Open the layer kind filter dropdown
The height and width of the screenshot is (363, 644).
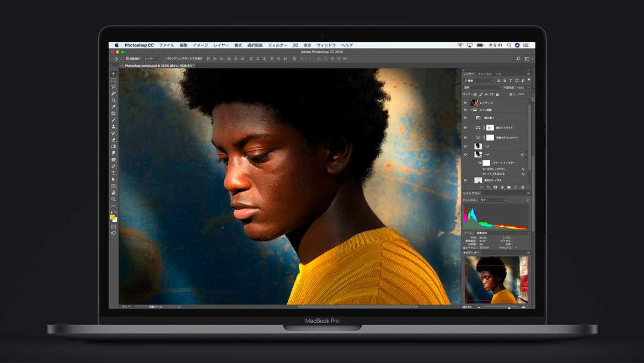(479, 81)
